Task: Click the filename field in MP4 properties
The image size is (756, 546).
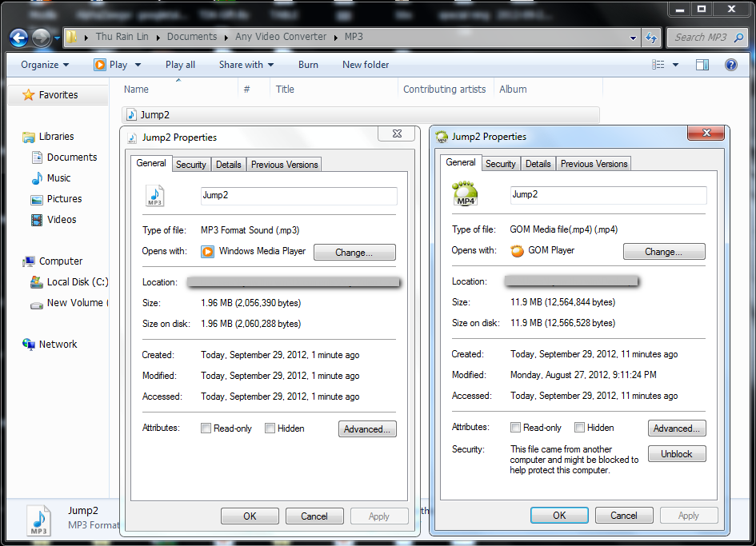Action: tap(609, 195)
